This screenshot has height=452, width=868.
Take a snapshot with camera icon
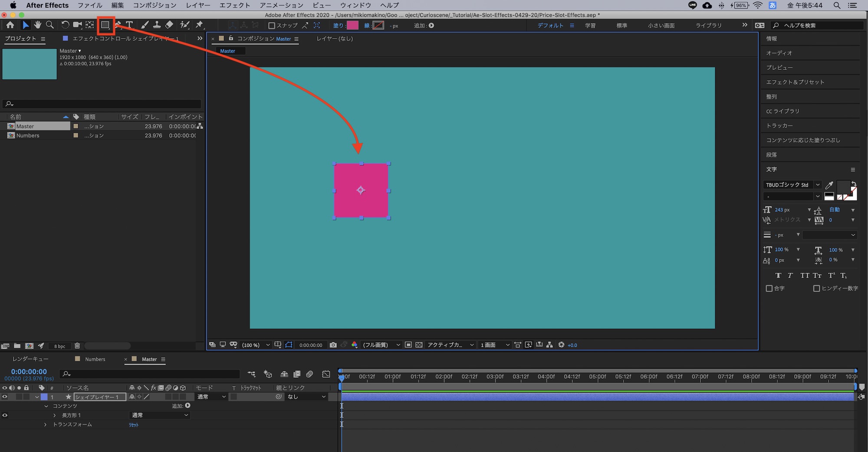333,345
